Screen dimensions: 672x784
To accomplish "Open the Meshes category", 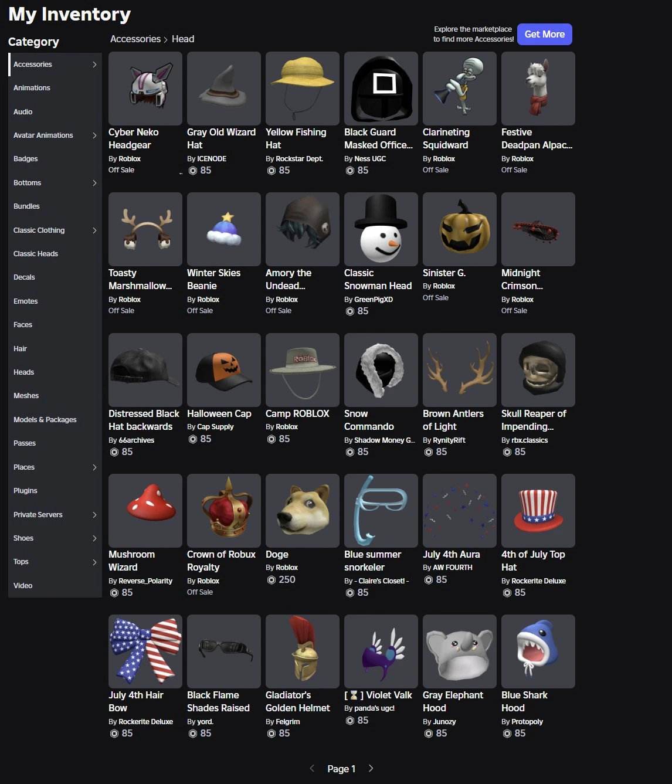I will click(x=55, y=396).
